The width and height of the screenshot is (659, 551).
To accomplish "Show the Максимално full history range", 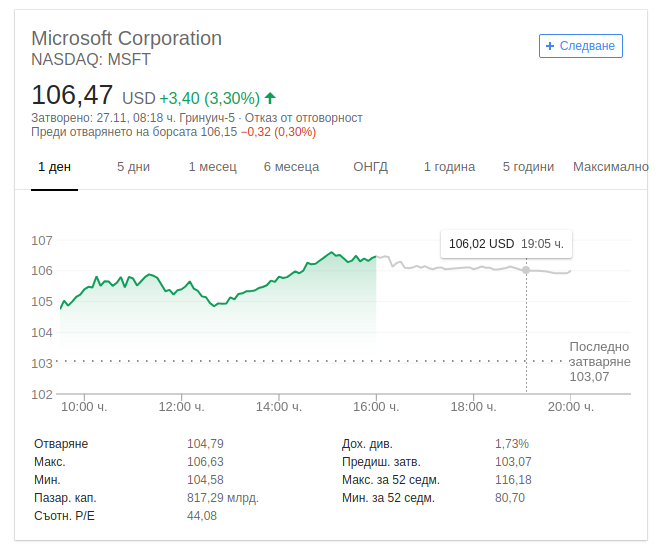I will [x=611, y=167].
